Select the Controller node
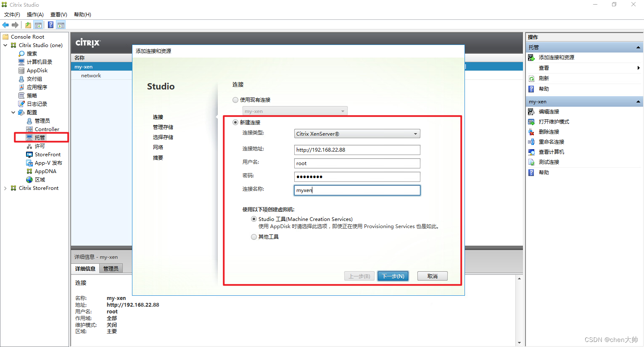The image size is (644, 347). 47,129
